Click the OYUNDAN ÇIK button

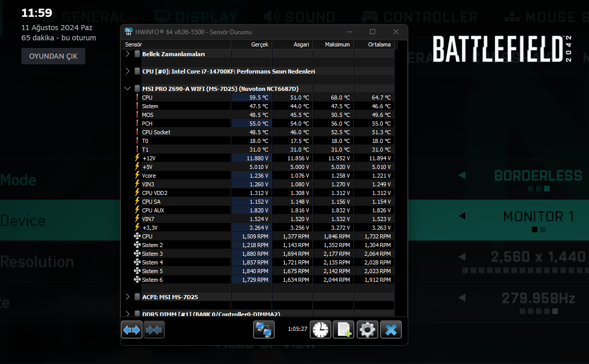(54, 56)
